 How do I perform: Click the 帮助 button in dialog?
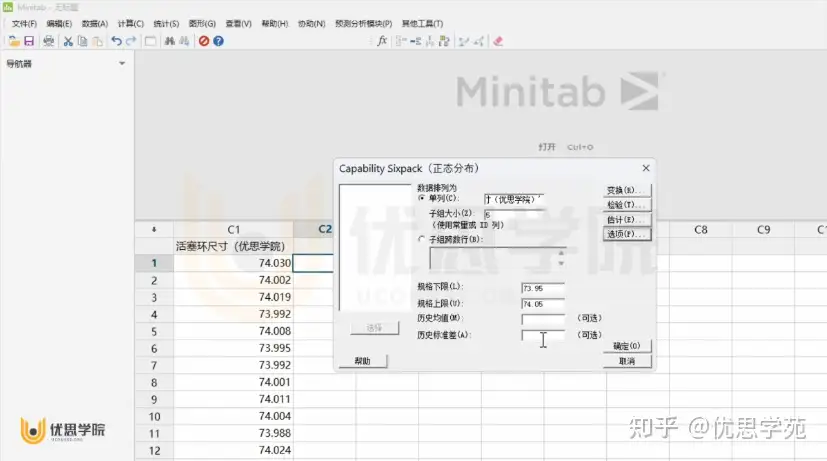[363, 361]
